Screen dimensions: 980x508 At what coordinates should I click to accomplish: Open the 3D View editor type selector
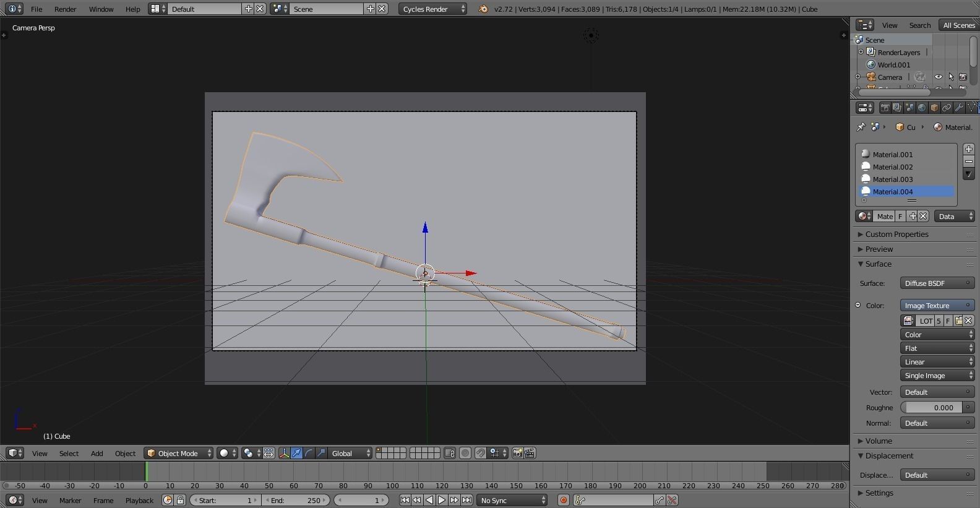15,453
